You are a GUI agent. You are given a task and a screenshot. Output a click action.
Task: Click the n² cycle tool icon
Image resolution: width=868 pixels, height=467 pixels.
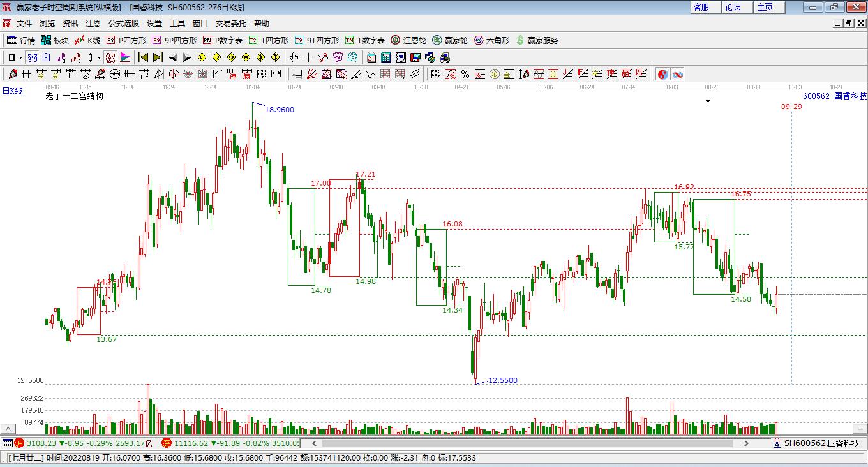click(x=144, y=74)
